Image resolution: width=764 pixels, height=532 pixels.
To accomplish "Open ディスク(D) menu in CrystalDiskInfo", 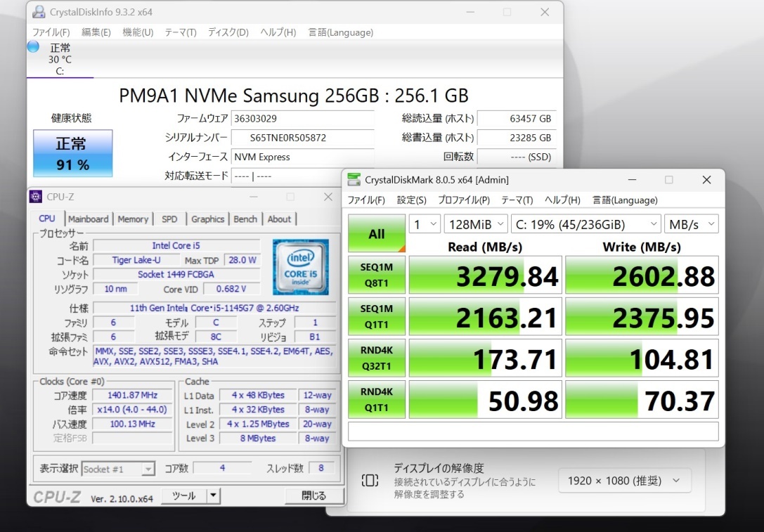I will 228,32.
